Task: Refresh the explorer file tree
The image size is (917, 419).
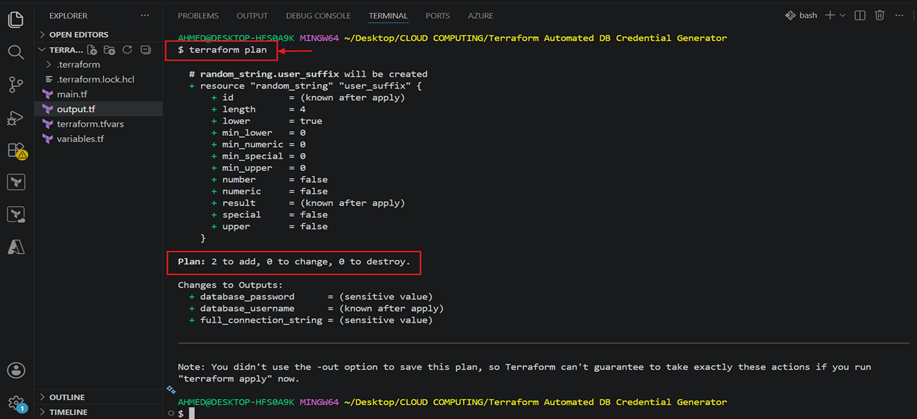Action: pos(127,50)
